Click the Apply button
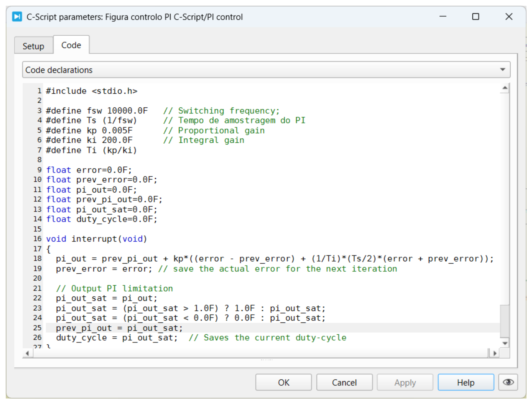The width and height of the screenshot is (532, 404). 405,382
